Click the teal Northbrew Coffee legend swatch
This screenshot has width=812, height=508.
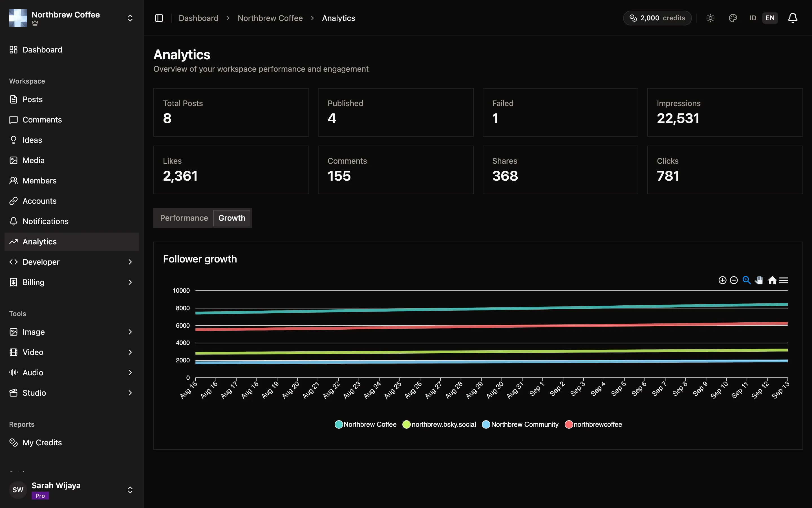(339, 424)
